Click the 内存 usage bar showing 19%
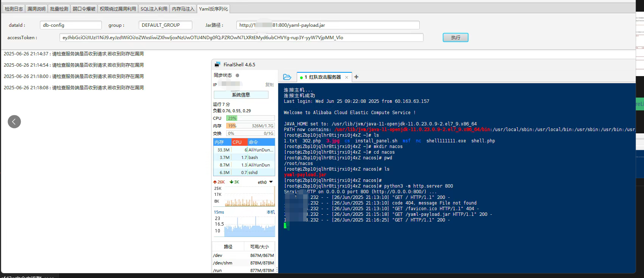Screen dimensions: 644x278 (250, 126)
